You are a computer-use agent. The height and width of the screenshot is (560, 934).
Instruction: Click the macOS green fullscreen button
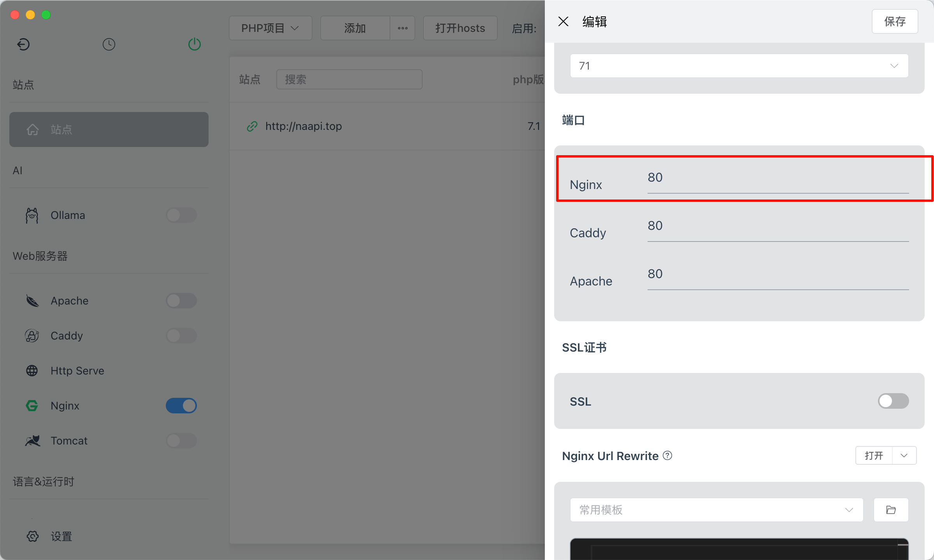46,15
